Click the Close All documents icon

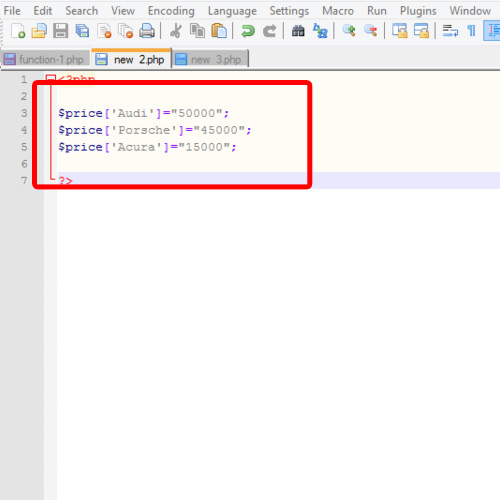126,31
